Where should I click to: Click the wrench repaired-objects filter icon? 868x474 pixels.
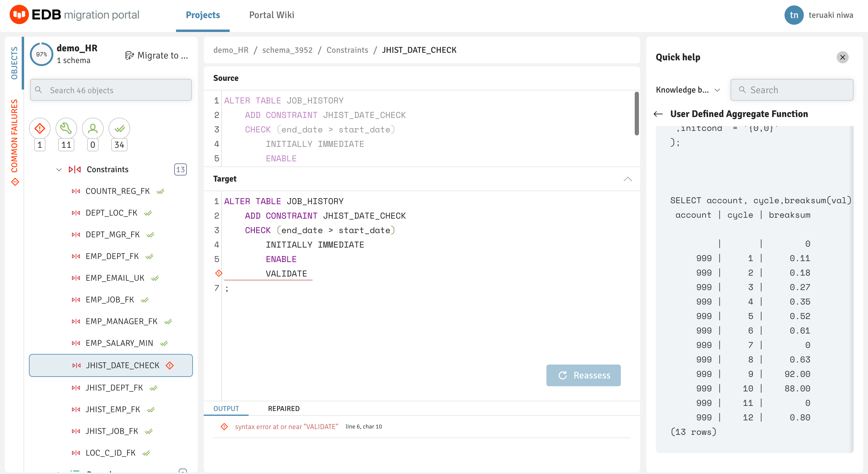click(x=66, y=128)
